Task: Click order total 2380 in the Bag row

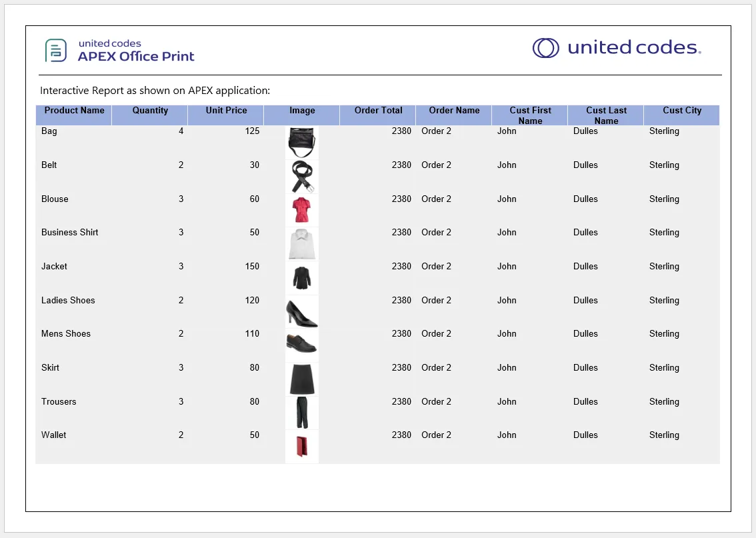Action: coord(401,131)
